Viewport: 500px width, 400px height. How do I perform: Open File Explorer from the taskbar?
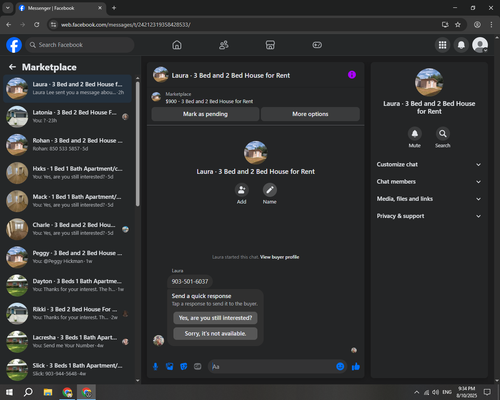pos(48,392)
